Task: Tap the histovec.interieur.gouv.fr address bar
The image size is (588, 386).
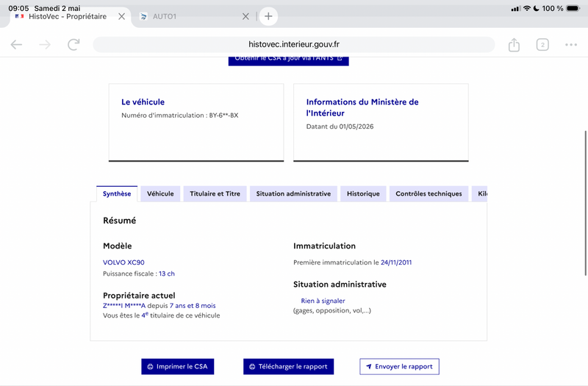Action: point(293,45)
